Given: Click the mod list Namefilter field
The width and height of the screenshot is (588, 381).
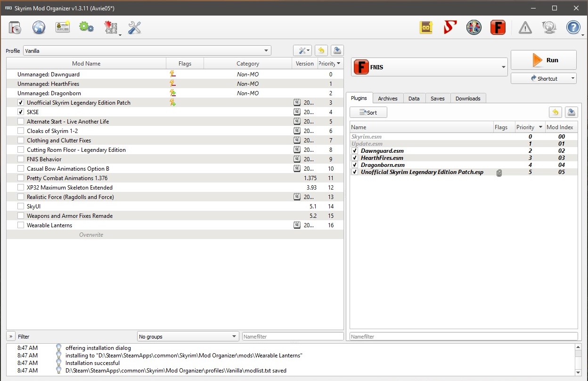Looking at the screenshot, I should coord(293,336).
